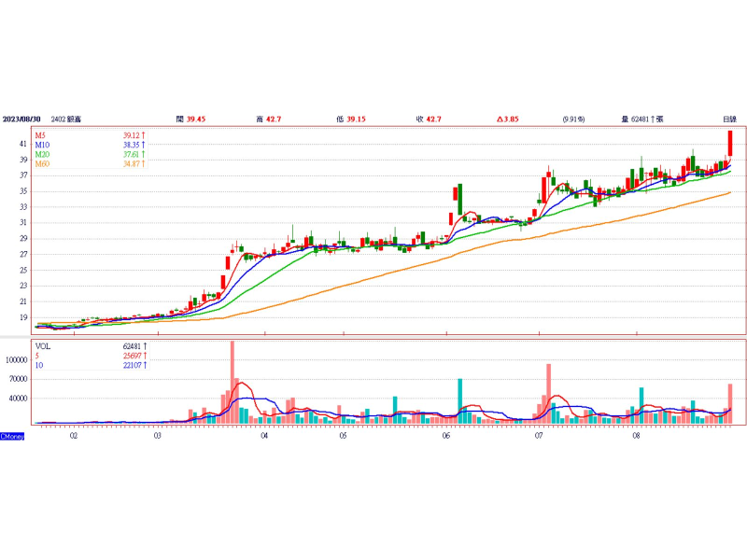Click the 06 month axis marker
The width and height of the screenshot is (747, 560).
(445, 436)
